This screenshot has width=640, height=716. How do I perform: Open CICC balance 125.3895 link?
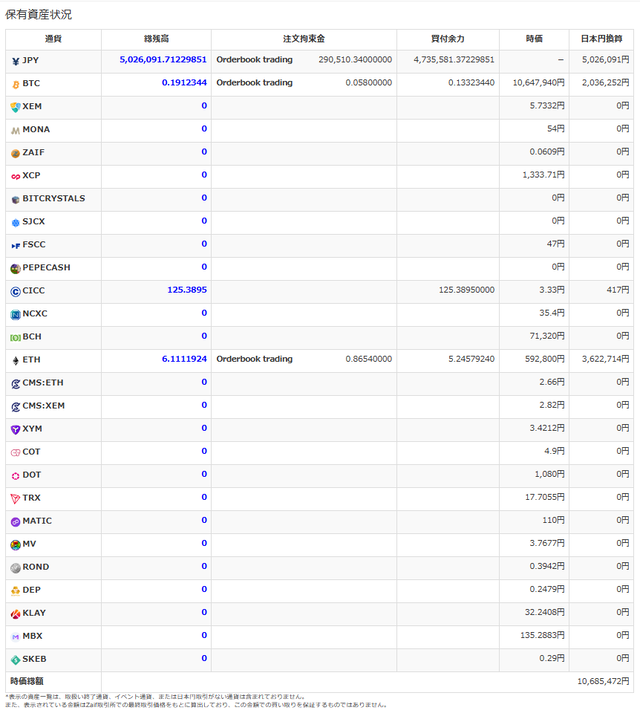tap(187, 290)
